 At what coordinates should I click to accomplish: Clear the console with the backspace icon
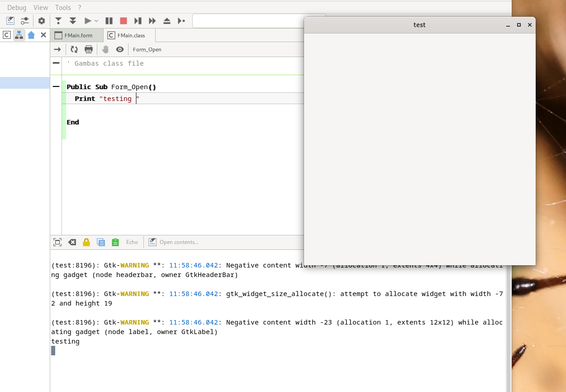72,242
